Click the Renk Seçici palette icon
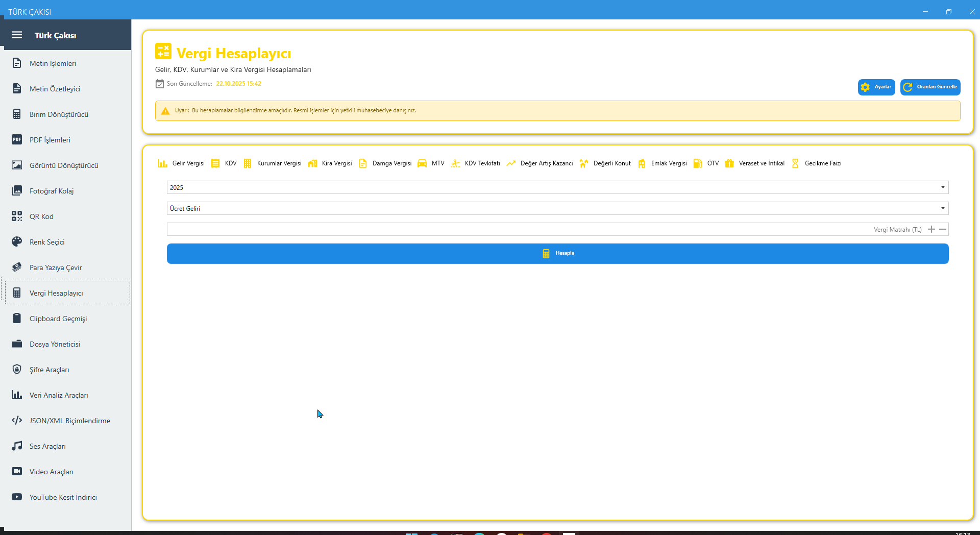 (x=17, y=242)
